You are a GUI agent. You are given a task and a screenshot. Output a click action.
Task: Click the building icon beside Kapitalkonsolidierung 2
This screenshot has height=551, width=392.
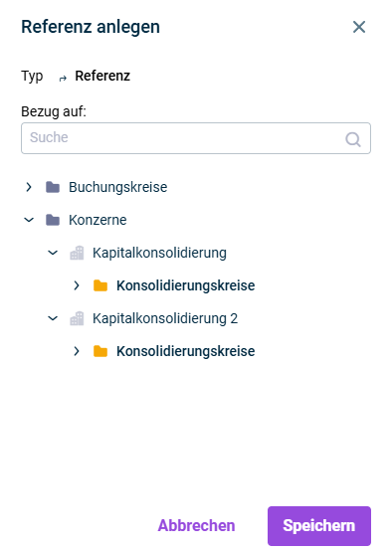(77, 318)
